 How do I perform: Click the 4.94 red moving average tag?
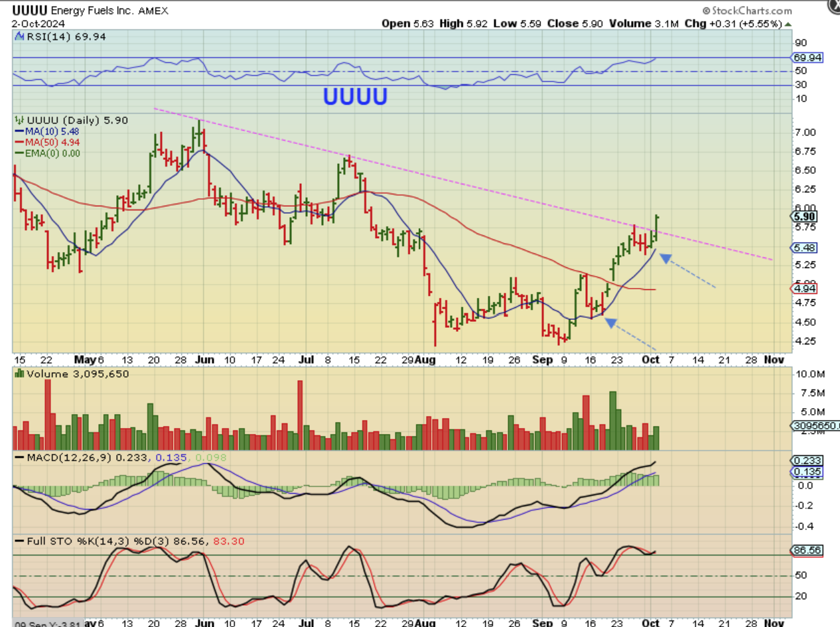tap(805, 289)
